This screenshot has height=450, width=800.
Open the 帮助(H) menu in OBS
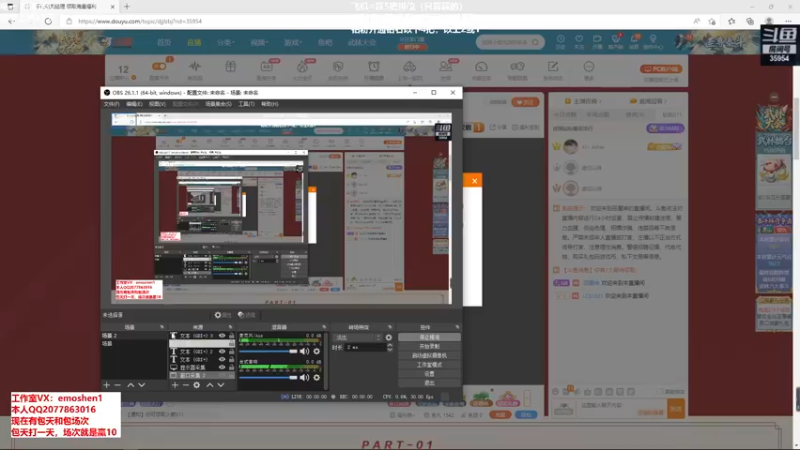click(269, 104)
